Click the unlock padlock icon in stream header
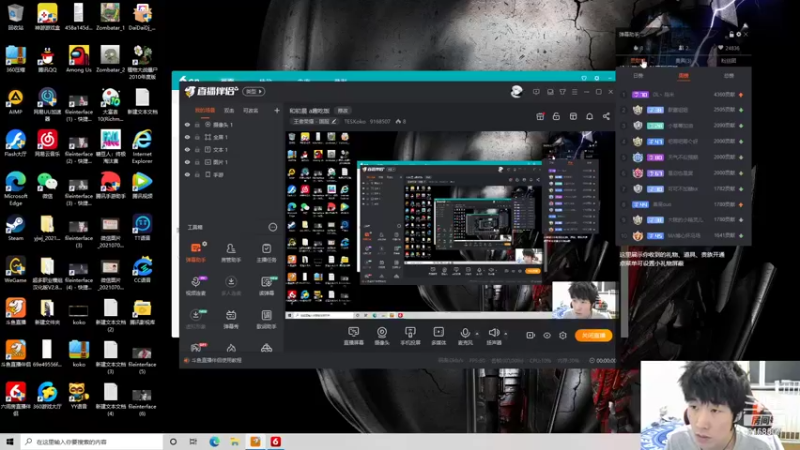Screen dimensions: 800x450 click(x=556, y=116)
